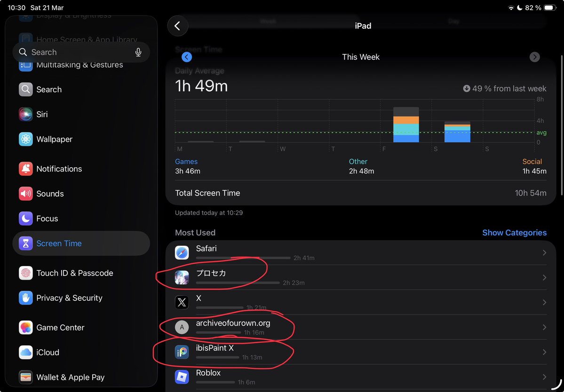Select Game Center in the sidebar
The width and height of the screenshot is (564, 392).
tap(81, 328)
